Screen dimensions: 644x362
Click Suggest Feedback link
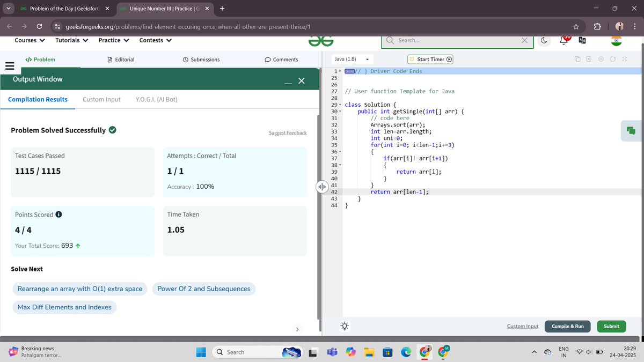click(288, 132)
